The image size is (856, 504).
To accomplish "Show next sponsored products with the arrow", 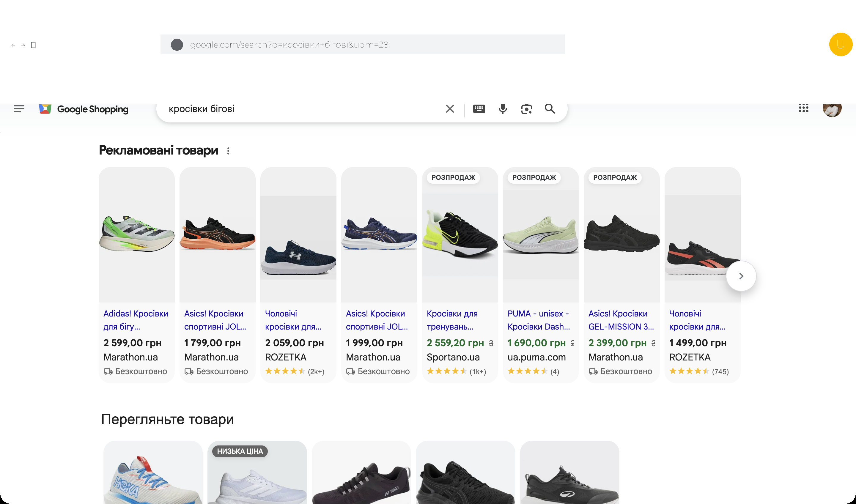I will click(x=741, y=276).
